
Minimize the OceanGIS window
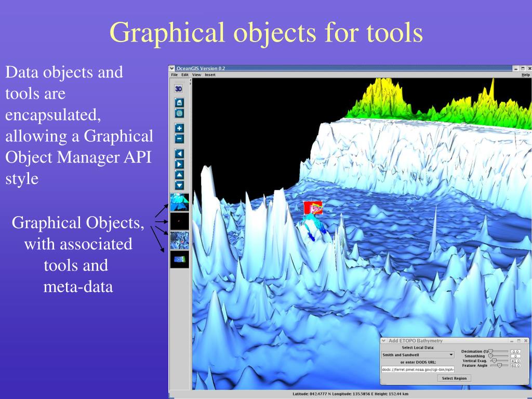(516, 69)
